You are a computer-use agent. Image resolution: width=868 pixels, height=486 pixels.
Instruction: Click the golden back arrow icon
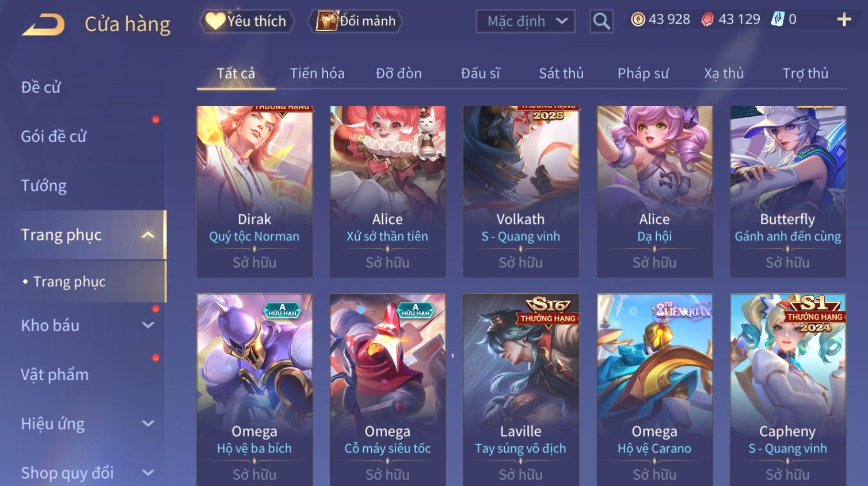pyautogui.click(x=44, y=25)
